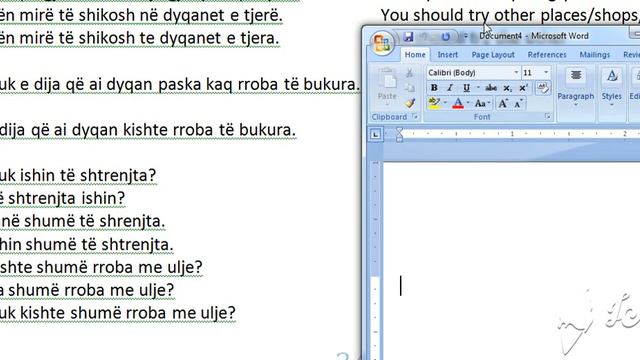The height and width of the screenshot is (360, 640).
Task: Toggle Underline formatting
Action: click(466, 88)
